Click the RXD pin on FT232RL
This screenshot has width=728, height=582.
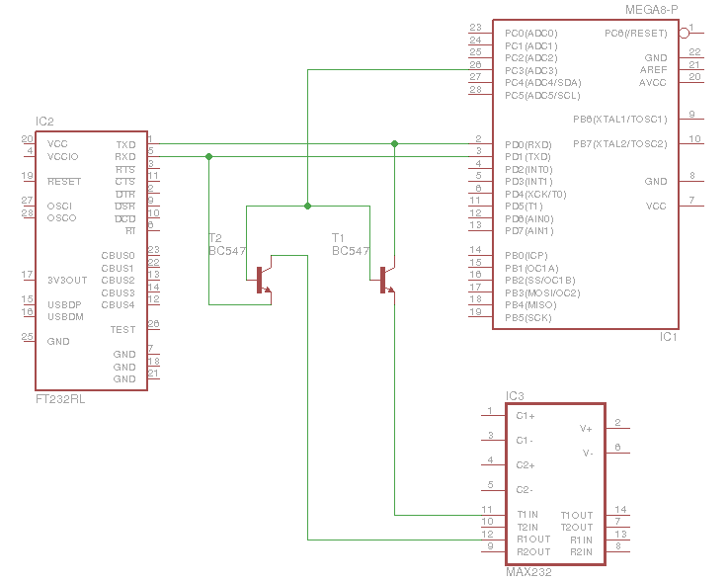[x=125, y=157]
